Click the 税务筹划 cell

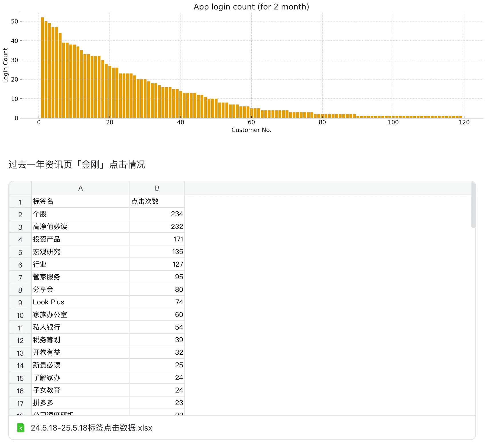click(x=81, y=340)
